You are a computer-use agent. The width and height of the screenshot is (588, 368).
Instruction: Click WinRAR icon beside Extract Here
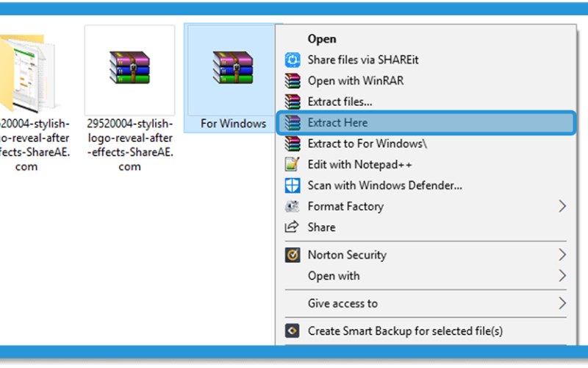click(293, 123)
